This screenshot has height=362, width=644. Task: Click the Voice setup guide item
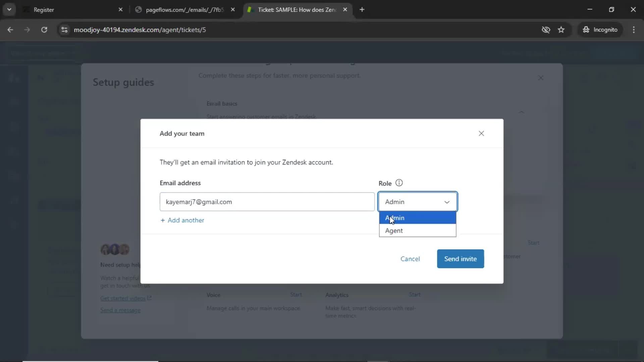(x=255, y=301)
